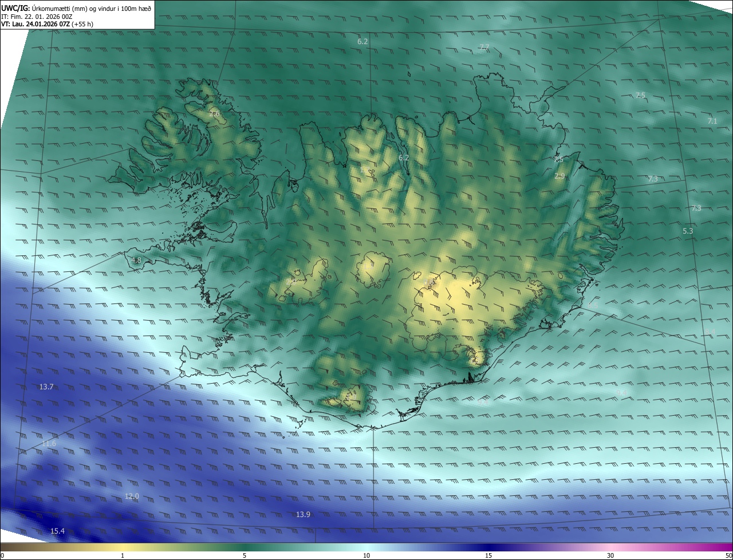Click the 30 tick on the colour scale
Screen dimensions: 733x560
point(610,555)
